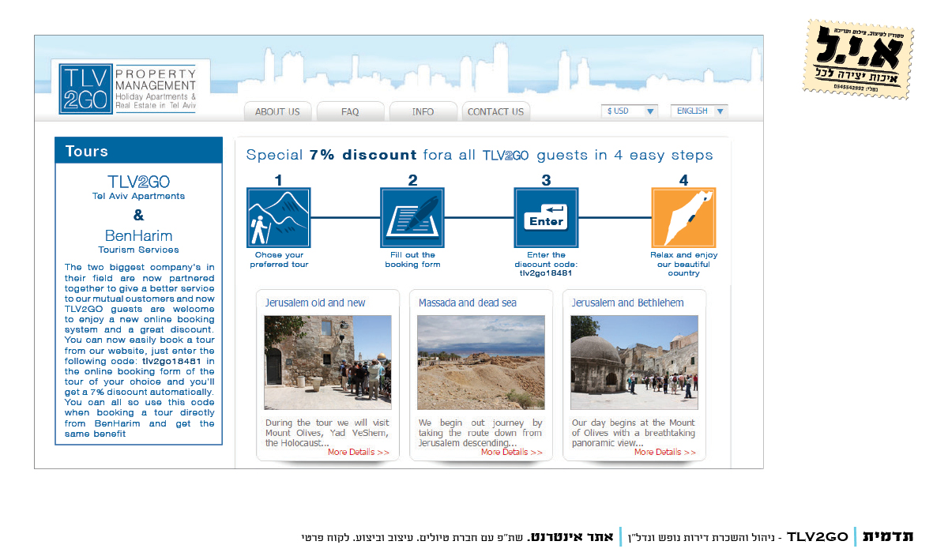Click the Tours sidebar header
The image size is (933, 560).
[138, 151]
